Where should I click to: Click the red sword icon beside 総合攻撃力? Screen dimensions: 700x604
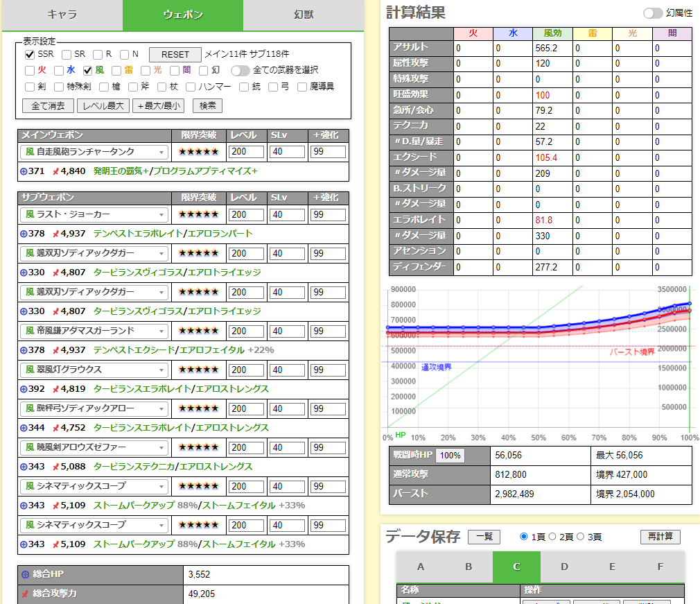(26, 594)
